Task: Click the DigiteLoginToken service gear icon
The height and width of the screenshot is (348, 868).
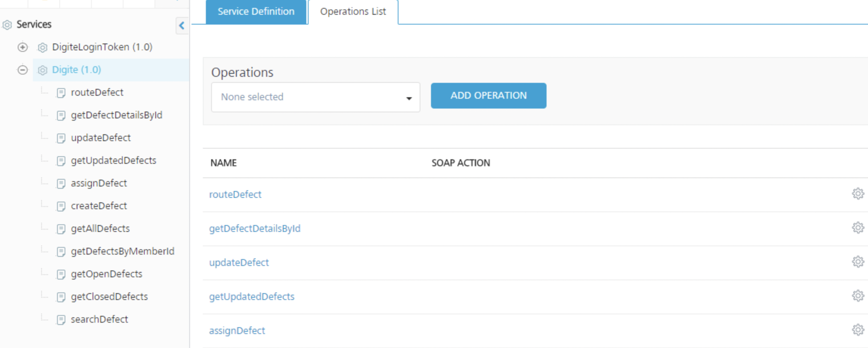Action: click(42, 48)
